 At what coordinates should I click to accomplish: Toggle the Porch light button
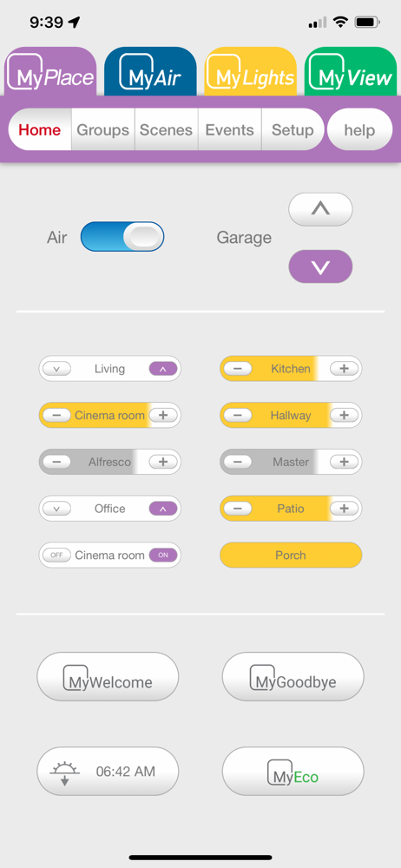click(x=291, y=555)
